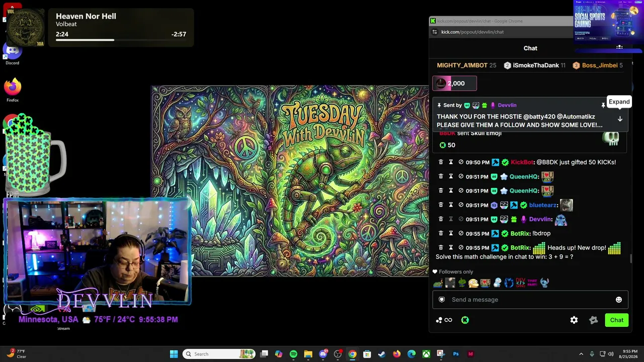Click the chat panel scrollbar
Viewport: 644px width, 362px height.
(631, 258)
